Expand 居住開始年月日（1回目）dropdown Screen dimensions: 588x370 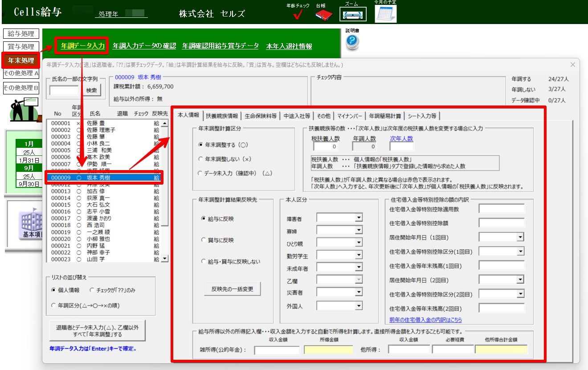[520, 237]
